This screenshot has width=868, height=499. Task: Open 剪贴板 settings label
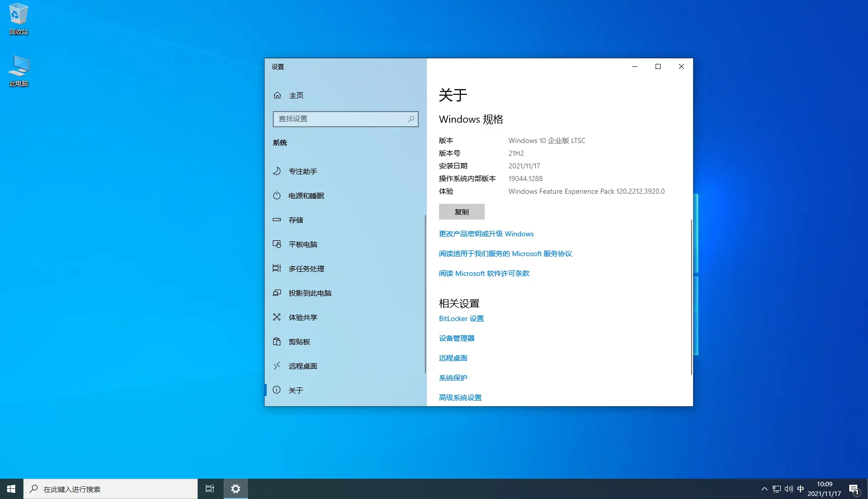[x=300, y=342]
